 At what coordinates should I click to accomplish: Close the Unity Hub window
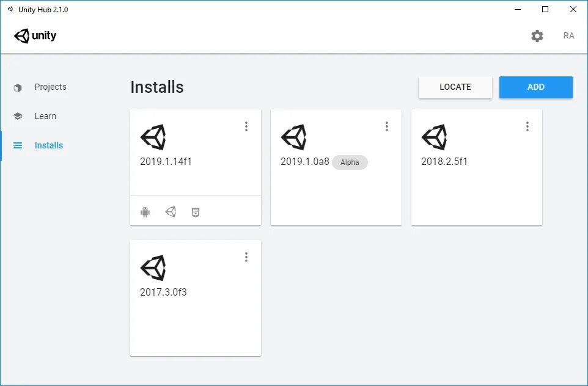tap(573, 9)
